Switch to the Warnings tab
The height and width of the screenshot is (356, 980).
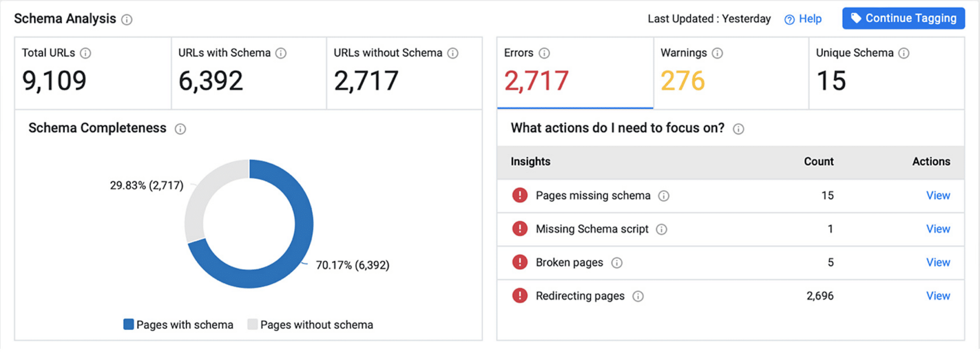pos(731,73)
